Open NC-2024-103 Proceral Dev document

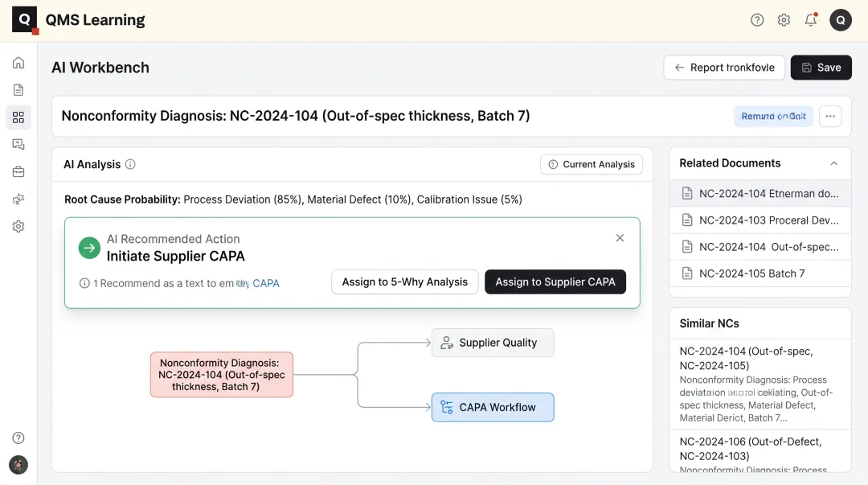[x=760, y=220]
